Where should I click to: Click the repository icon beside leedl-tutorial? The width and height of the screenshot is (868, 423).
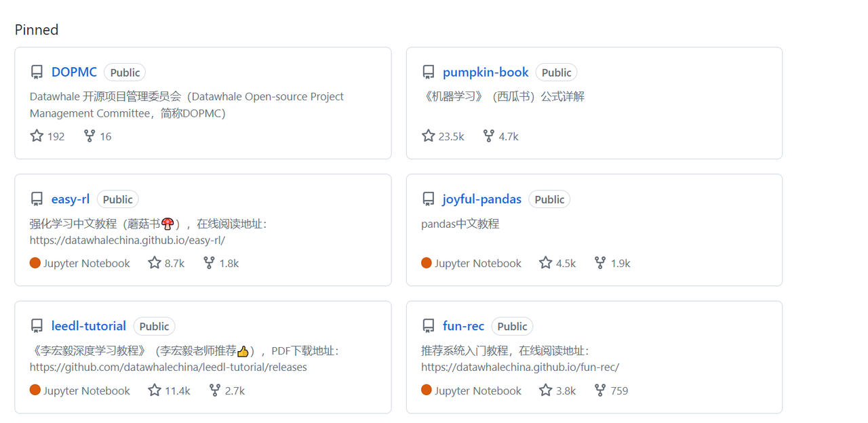point(37,327)
